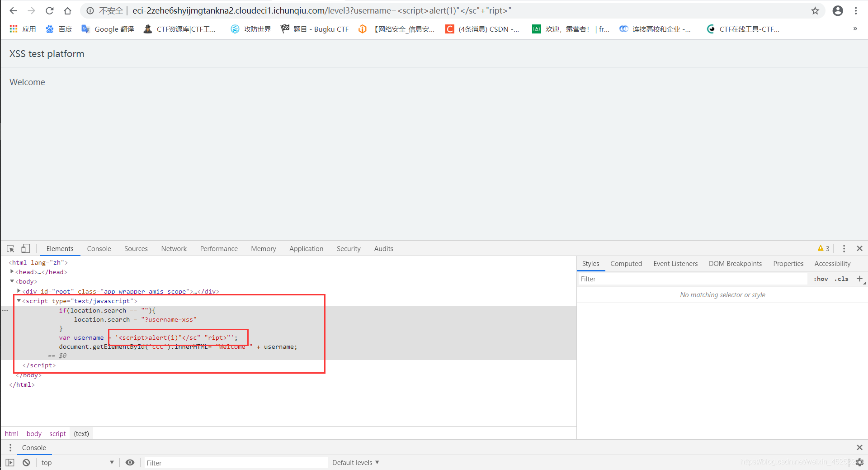Expand the div id root node
Image resolution: width=868 pixels, height=470 pixels.
[19, 291]
